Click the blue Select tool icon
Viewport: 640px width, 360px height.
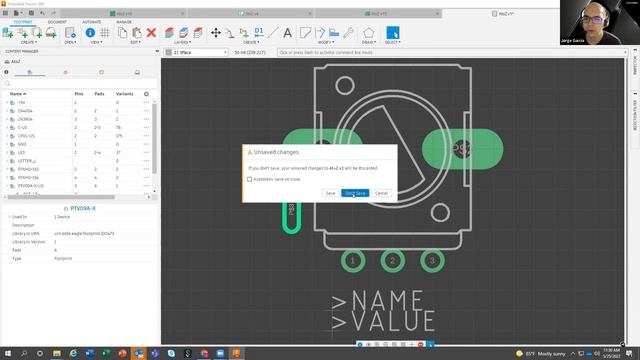point(393,33)
